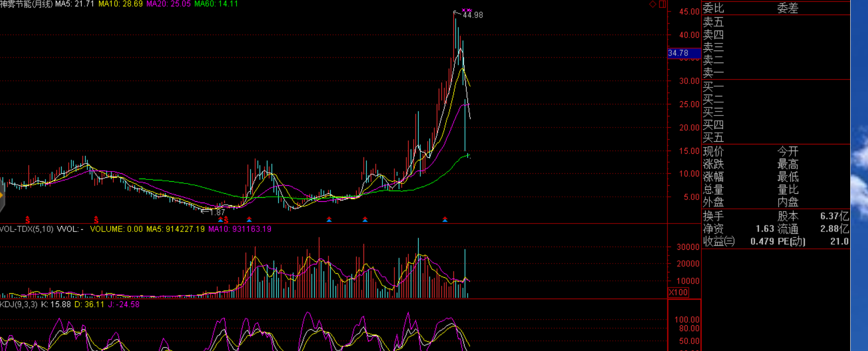868x351 pixels.
Task: Click the 委比 label in quote panel
Action: pyautogui.click(x=713, y=8)
